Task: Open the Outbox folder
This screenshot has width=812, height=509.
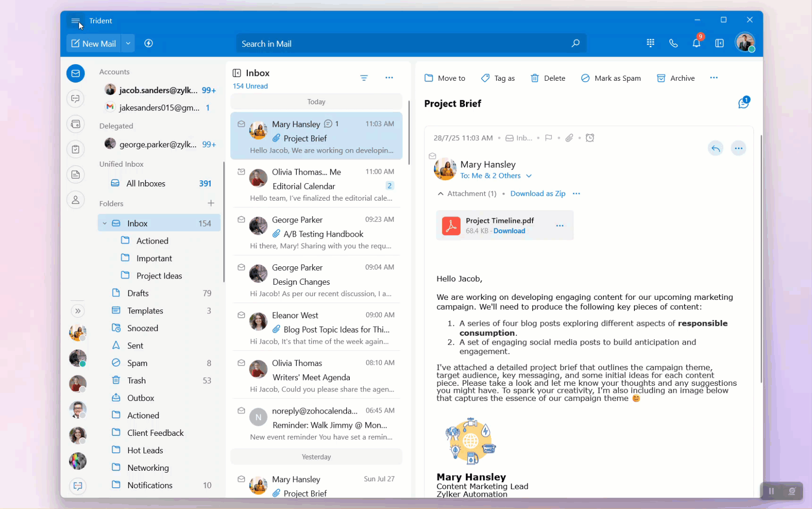Action: (160, 398)
